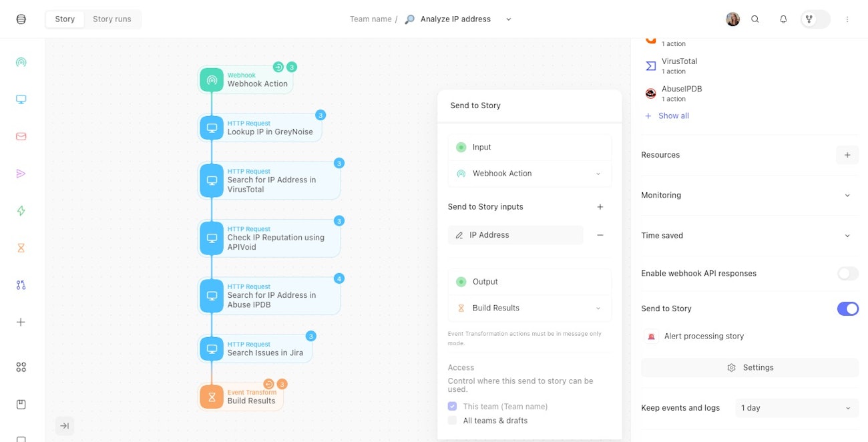Open Send to Story Settings button

coord(750,368)
